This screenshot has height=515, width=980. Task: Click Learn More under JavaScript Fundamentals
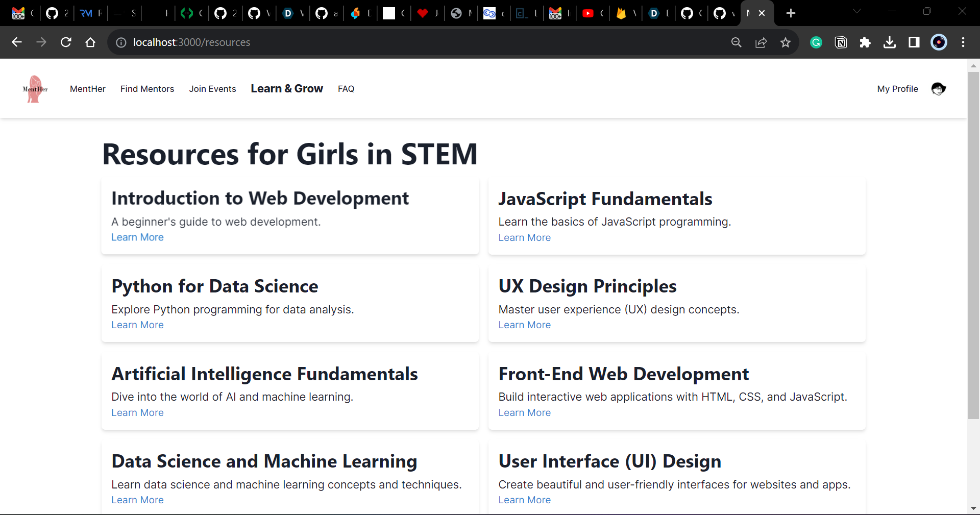[525, 238]
